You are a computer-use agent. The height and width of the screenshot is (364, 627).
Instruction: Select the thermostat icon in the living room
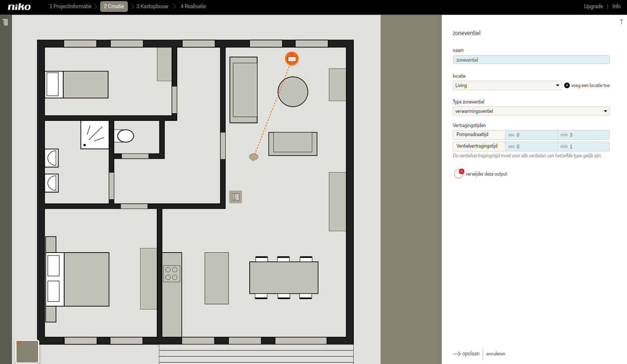(x=236, y=197)
